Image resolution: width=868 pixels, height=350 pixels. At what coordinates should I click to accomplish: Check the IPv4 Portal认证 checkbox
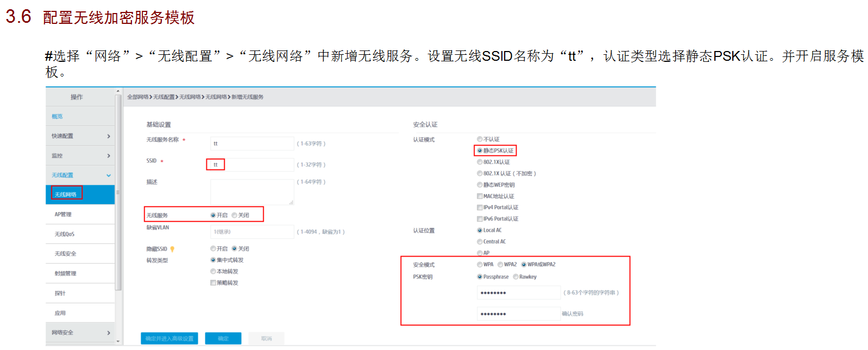[x=480, y=207]
